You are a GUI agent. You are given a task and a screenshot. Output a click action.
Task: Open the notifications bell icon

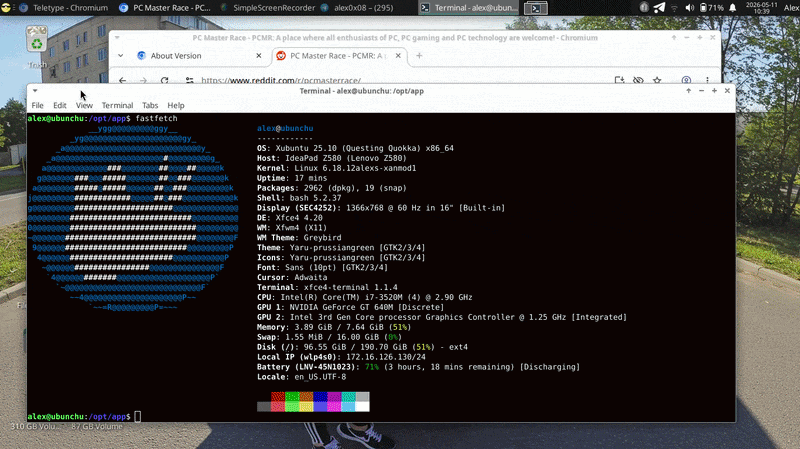click(733, 8)
